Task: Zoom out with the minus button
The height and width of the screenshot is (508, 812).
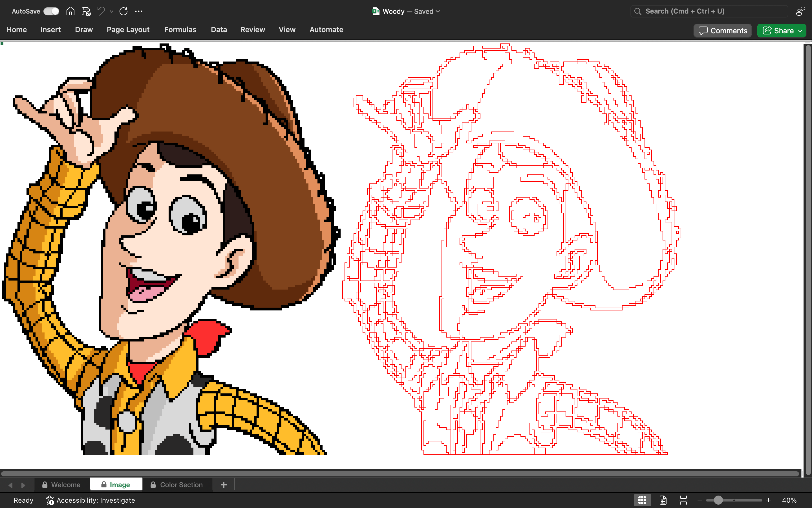Action: click(700, 500)
